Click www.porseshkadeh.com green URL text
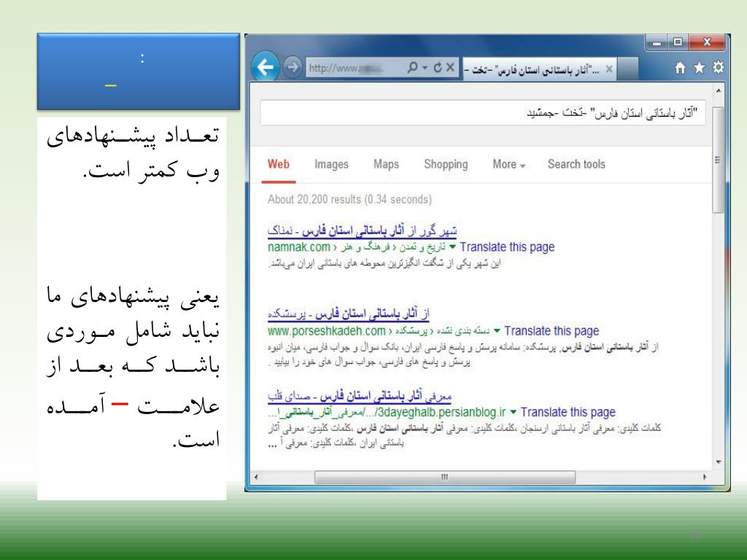Viewport: 747px width, 560px height. click(326, 331)
